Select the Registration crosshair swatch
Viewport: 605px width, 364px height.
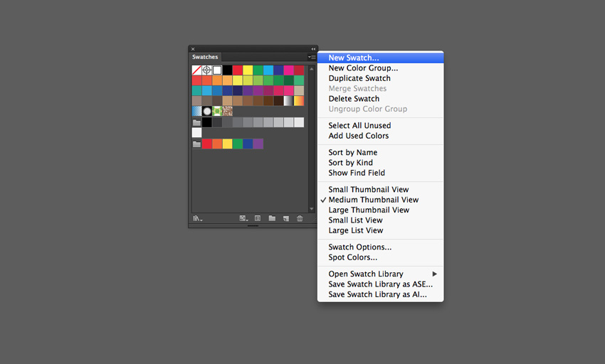click(207, 70)
